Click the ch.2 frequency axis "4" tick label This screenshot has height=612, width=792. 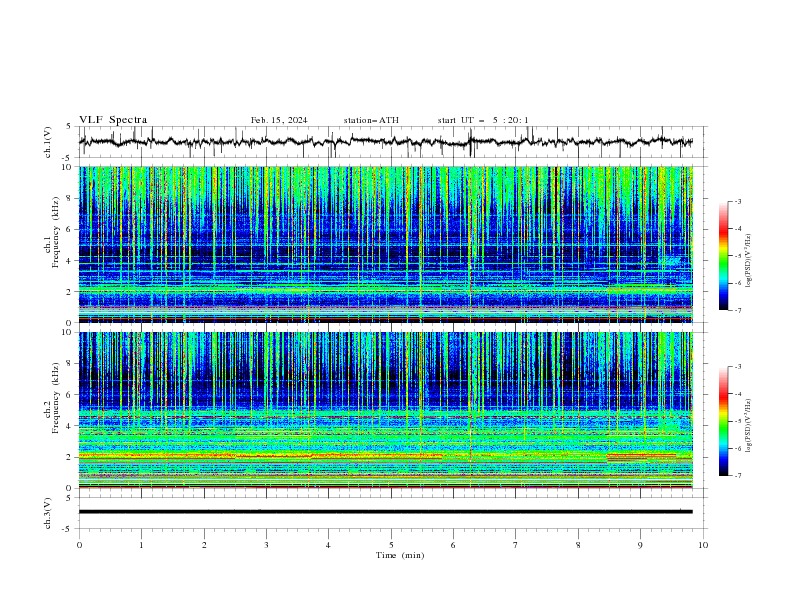point(70,426)
